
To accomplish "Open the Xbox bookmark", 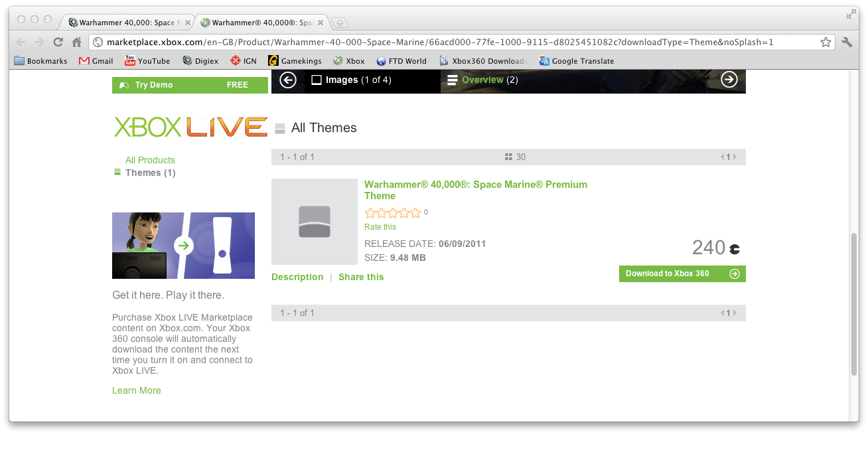I will click(349, 61).
